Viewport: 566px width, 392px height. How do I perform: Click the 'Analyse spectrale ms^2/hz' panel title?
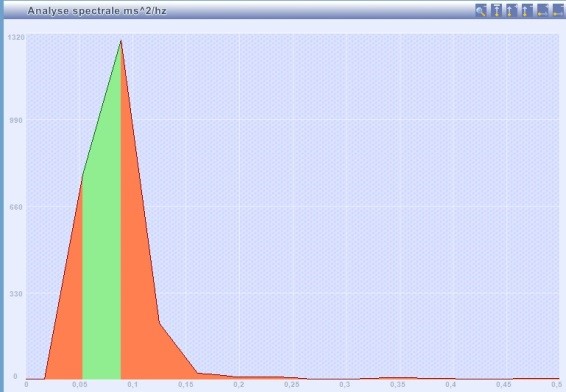97,11
